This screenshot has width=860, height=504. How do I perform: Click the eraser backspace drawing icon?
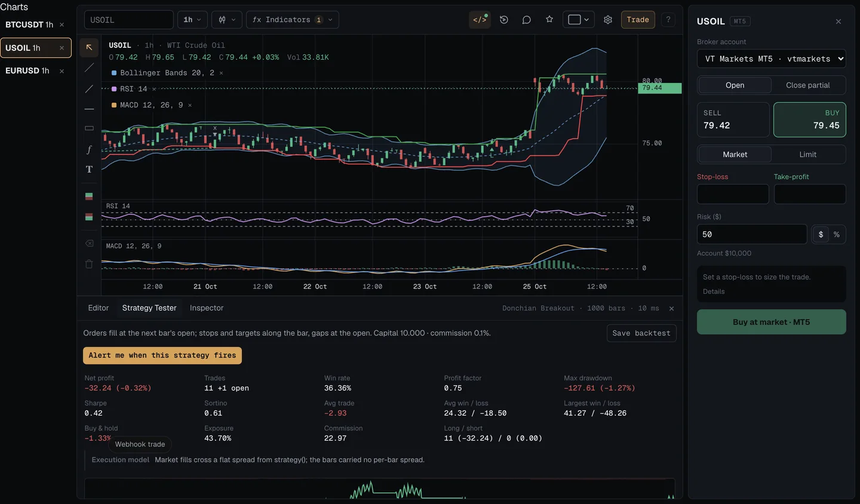pos(89,244)
